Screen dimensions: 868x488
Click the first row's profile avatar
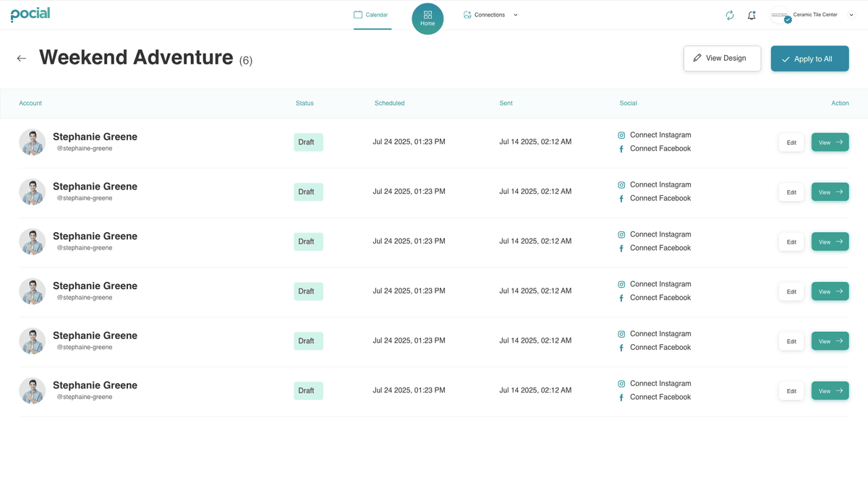(x=33, y=142)
